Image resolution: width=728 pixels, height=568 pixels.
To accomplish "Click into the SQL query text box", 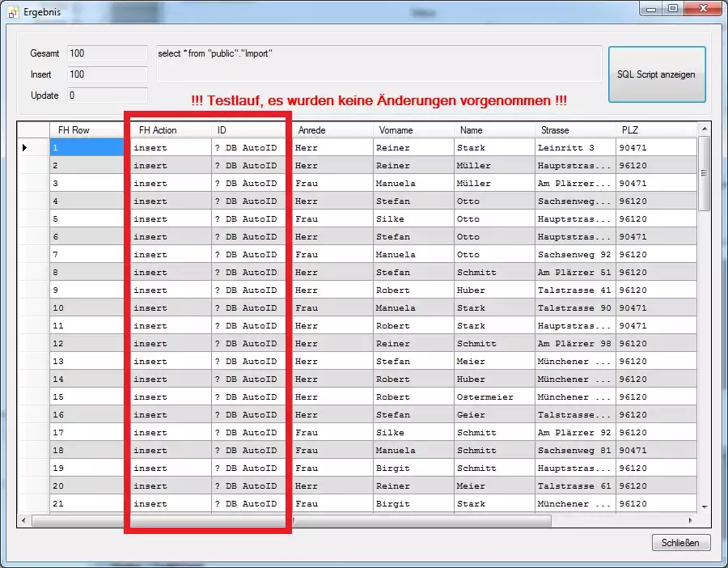I will pos(379,63).
